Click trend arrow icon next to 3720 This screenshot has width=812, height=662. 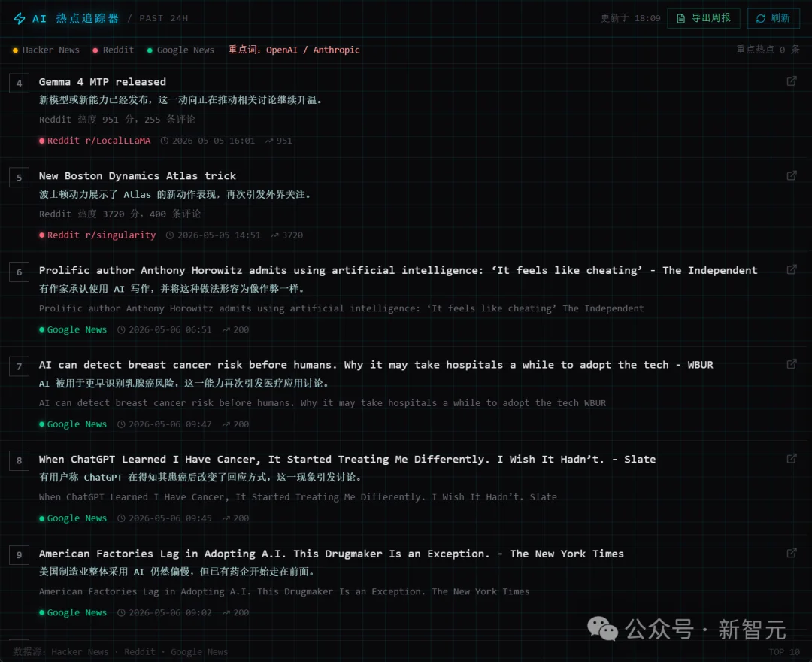pos(274,235)
